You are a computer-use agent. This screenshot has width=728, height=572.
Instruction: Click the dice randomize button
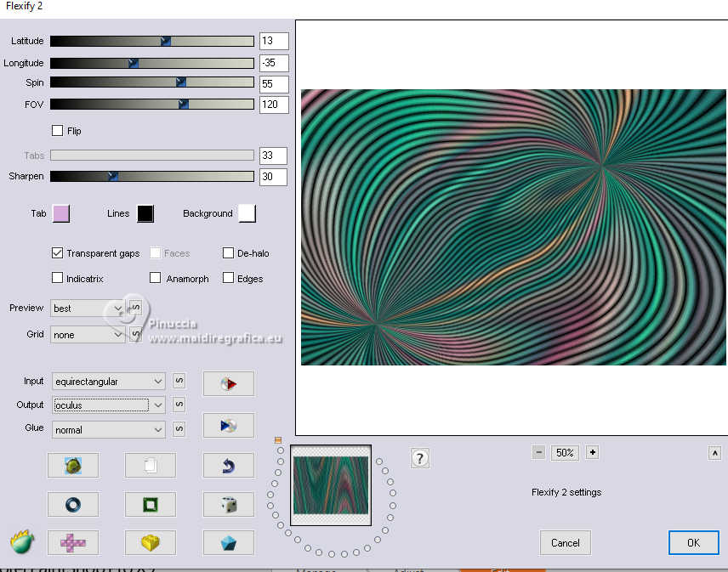229,504
